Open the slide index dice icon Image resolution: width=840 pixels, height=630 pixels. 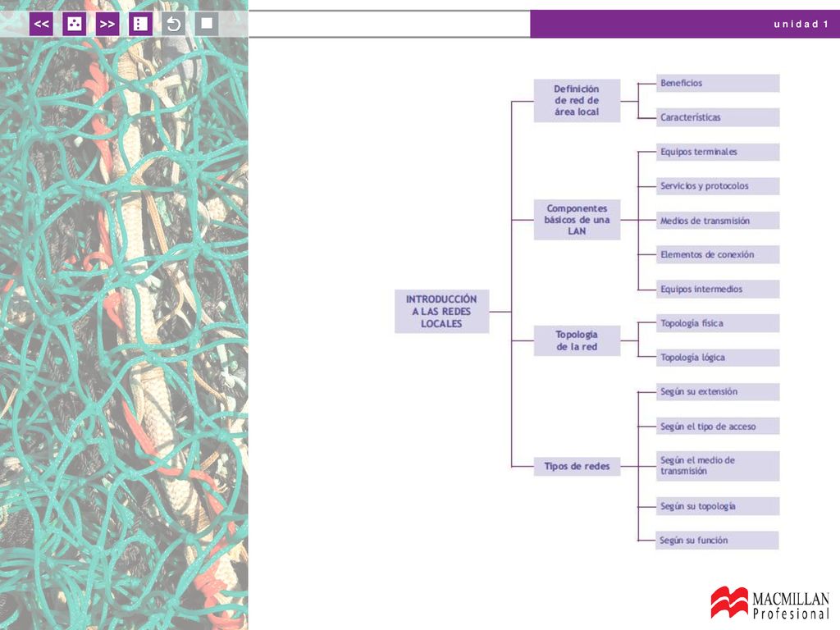click(75, 24)
